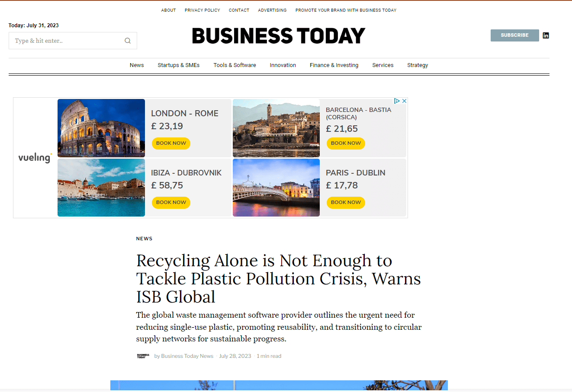
Task: Click the 'Today: July 31, 2023' date text
Action: [33, 25]
